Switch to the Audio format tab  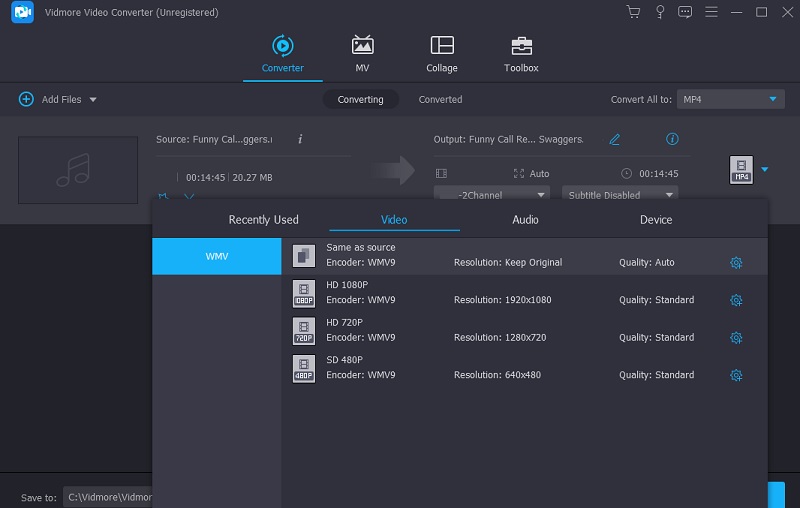[525, 220]
